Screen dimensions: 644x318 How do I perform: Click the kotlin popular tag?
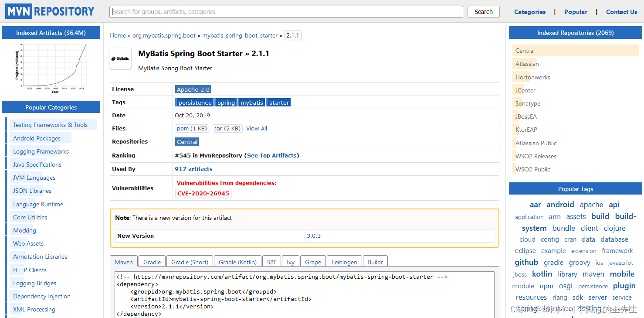coord(542,274)
